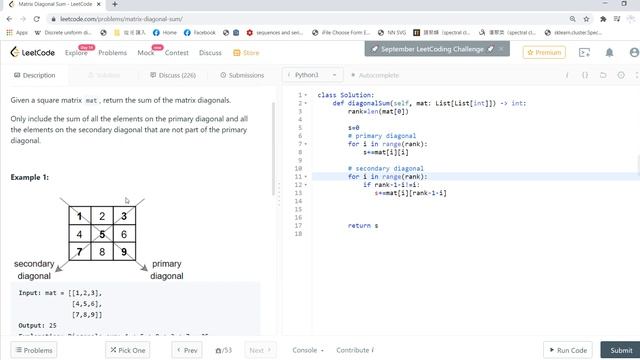Click the folder icon in editor toolbar
640x360 pixels.
point(603,75)
